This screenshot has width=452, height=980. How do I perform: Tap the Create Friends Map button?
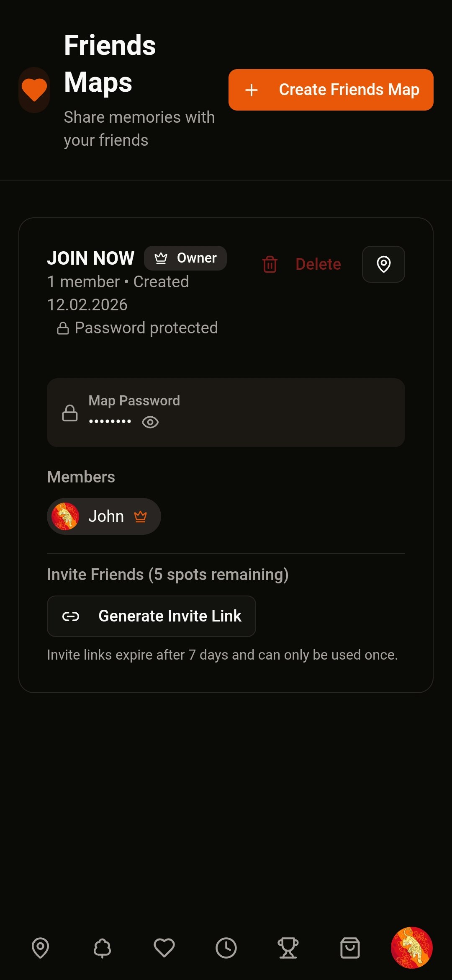tap(331, 90)
